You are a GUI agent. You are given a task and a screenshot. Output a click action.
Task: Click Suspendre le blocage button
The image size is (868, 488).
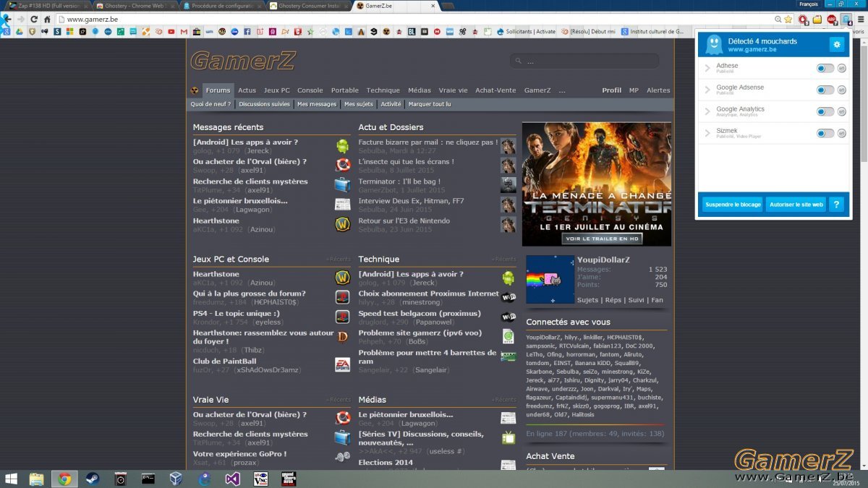(733, 205)
